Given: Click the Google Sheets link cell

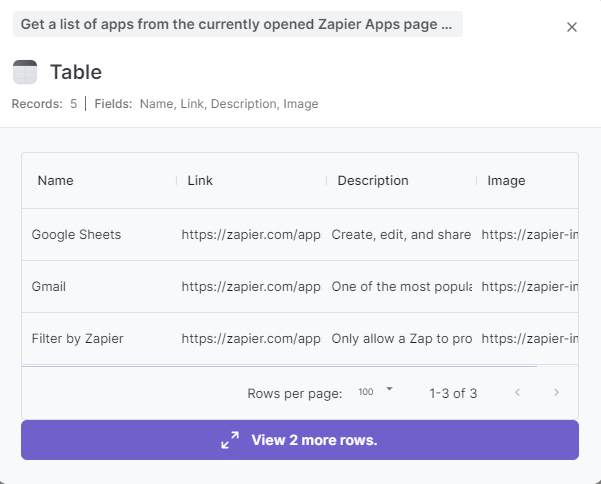Looking at the screenshot, I should point(251,235).
